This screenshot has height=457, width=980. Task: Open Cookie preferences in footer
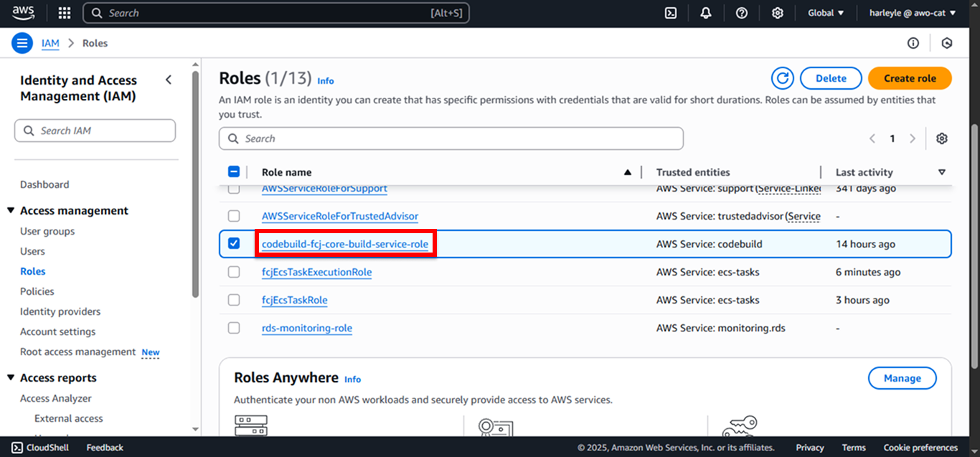click(920, 448)
